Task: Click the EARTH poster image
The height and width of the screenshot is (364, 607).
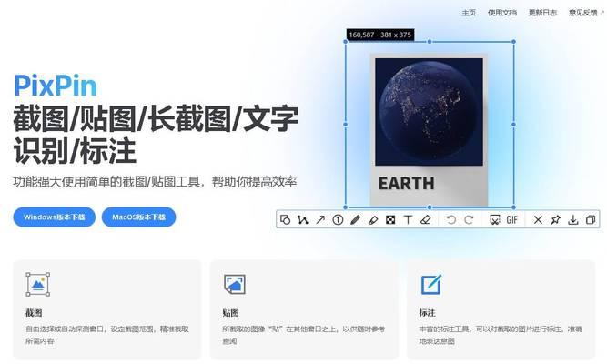Action: point(429,130)
